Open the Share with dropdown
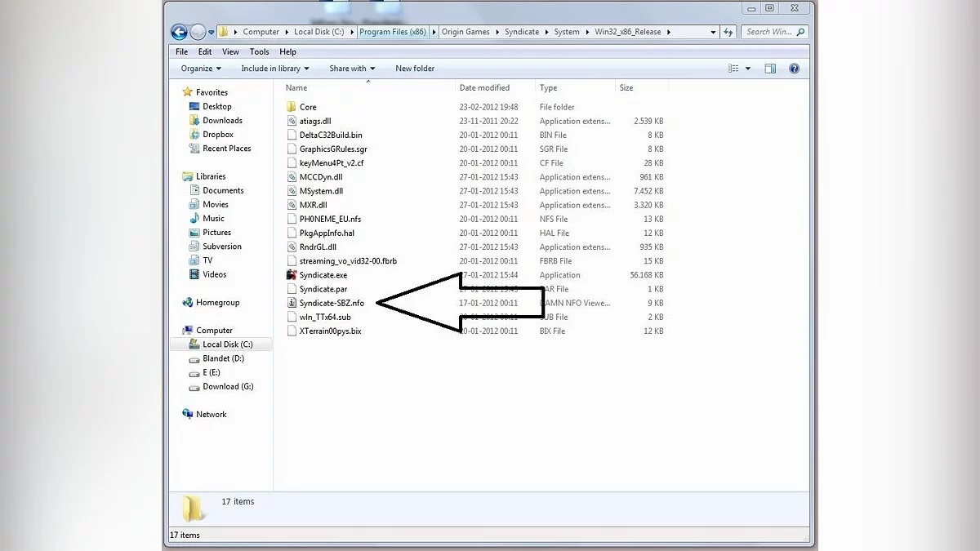The height and width of the screenshot is (551, 980). coord(352,69)
